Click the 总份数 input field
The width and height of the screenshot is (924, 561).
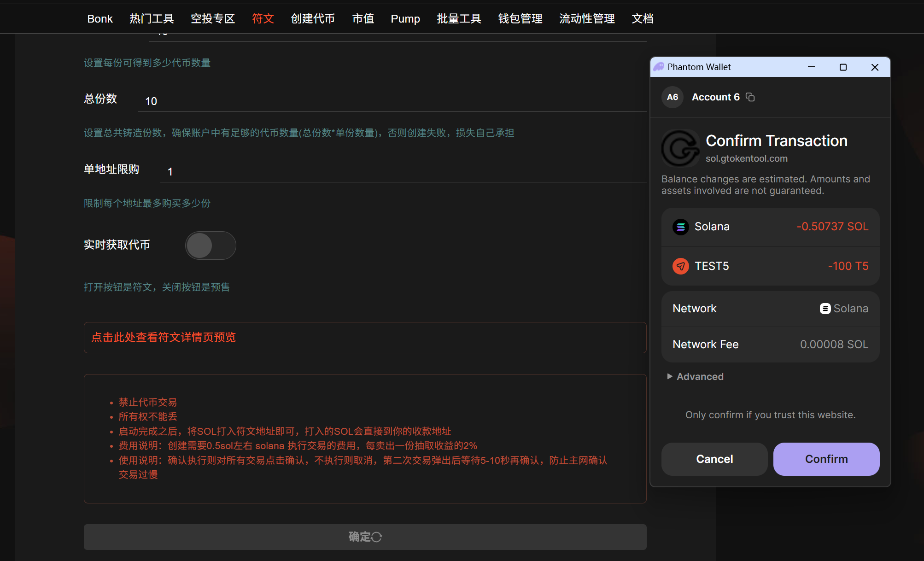[392, 101]
